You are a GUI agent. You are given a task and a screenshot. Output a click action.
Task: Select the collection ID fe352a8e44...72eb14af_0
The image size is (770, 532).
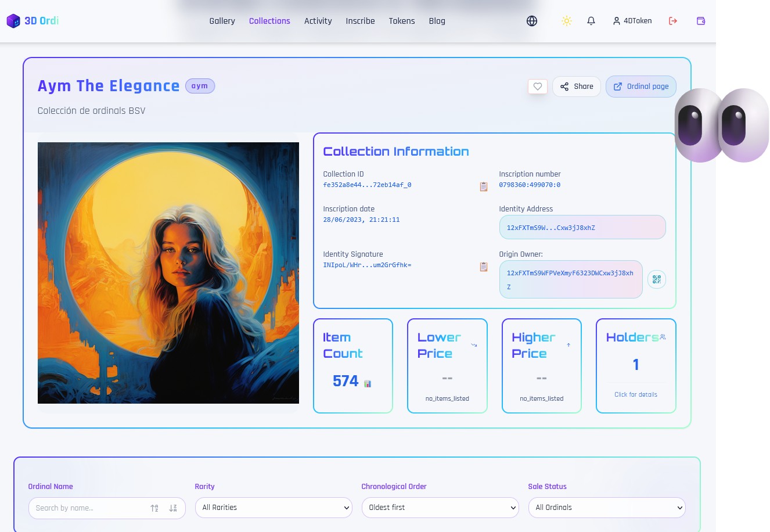pos(367,185)
